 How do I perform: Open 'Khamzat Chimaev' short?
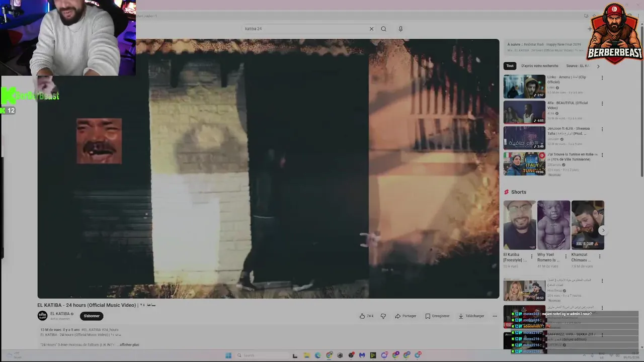tap(588, 225)
